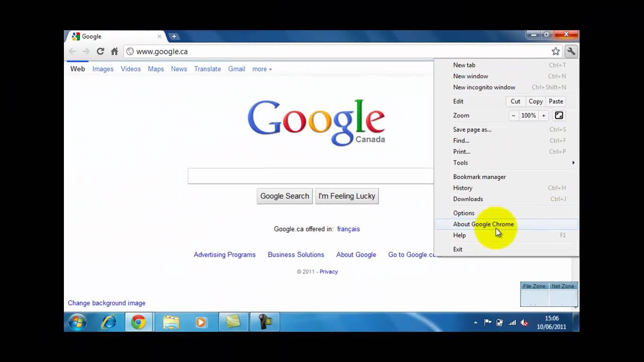Bookmark this page using the star icon
The width and height of the screenshot is (644, 362).
coord(555,51)
